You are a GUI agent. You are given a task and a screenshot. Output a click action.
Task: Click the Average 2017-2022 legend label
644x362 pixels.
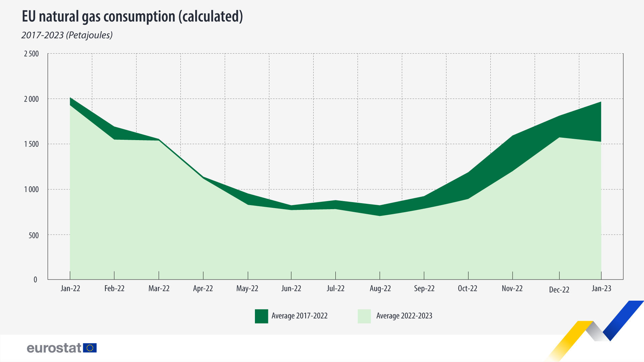coord(300,316)
